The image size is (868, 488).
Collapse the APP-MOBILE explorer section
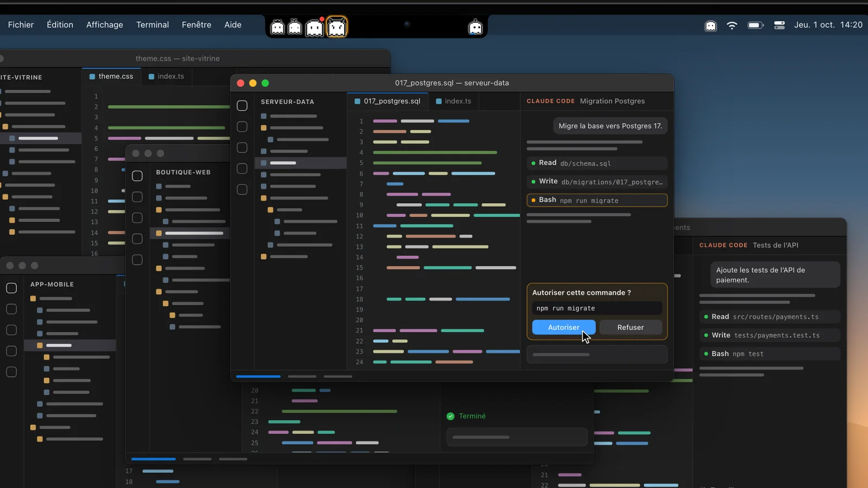click(x=52, y=284)
